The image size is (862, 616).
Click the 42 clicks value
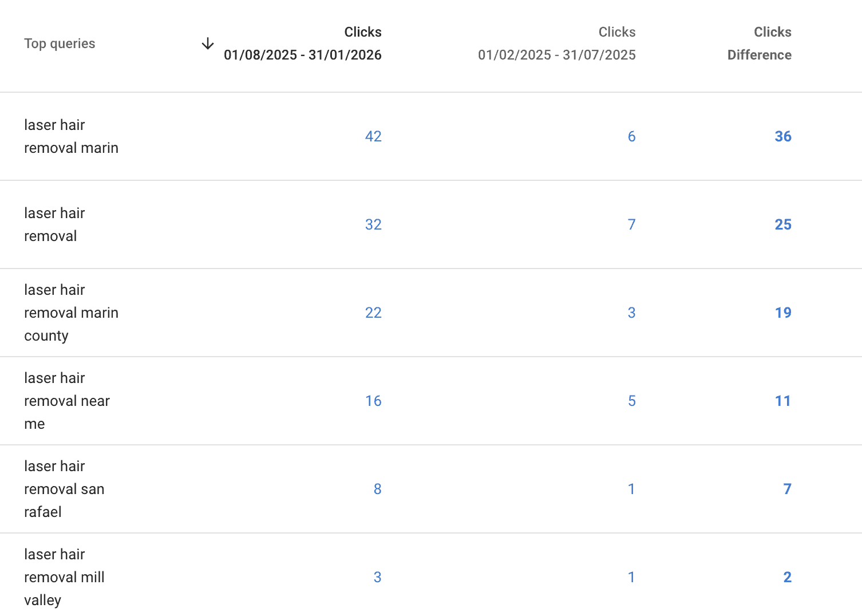(373, 136)
